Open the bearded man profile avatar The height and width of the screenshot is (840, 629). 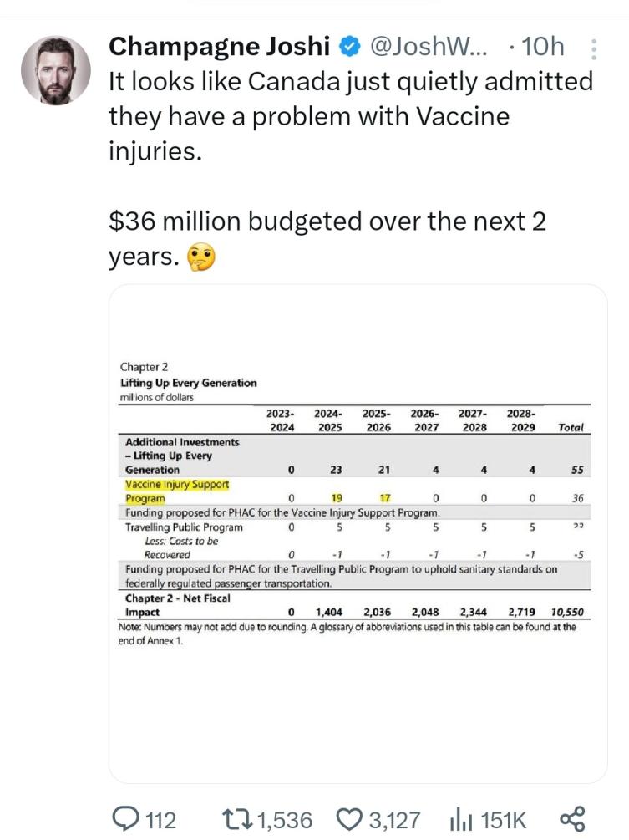click(55, 71)
